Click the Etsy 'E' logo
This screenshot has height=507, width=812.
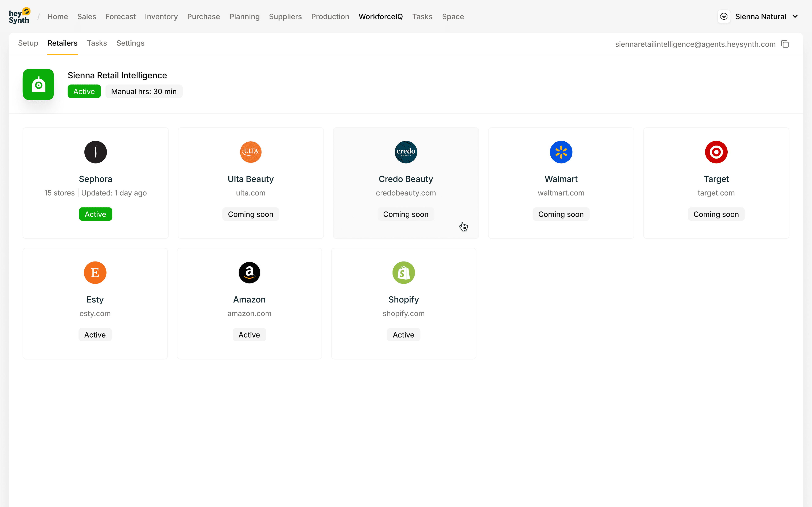pos(95,273)
